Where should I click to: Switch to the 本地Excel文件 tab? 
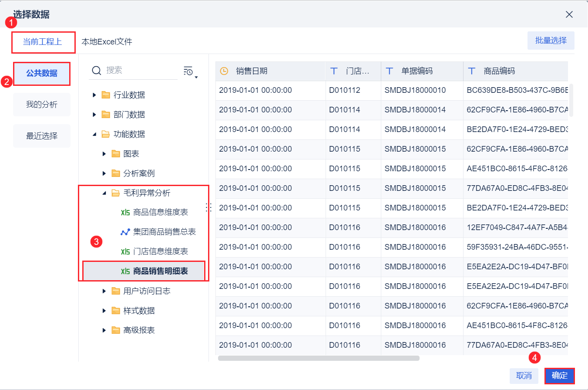pos(107,42)
